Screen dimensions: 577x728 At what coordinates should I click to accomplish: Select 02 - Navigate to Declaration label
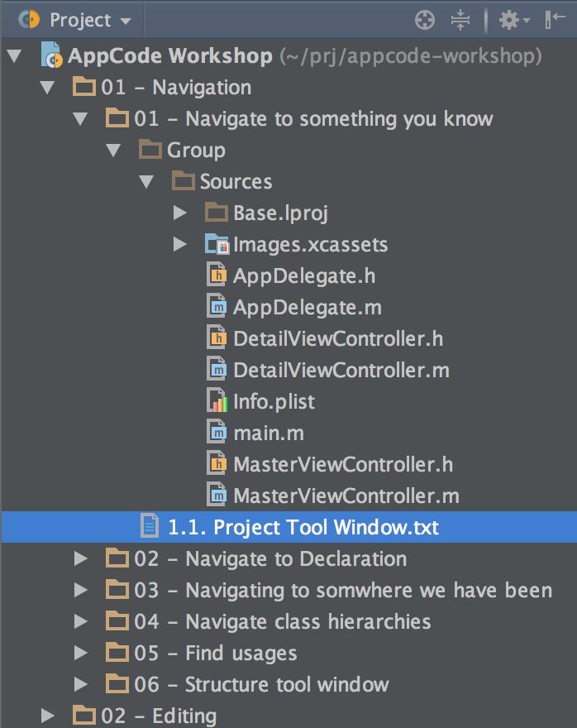pos(270,559)
